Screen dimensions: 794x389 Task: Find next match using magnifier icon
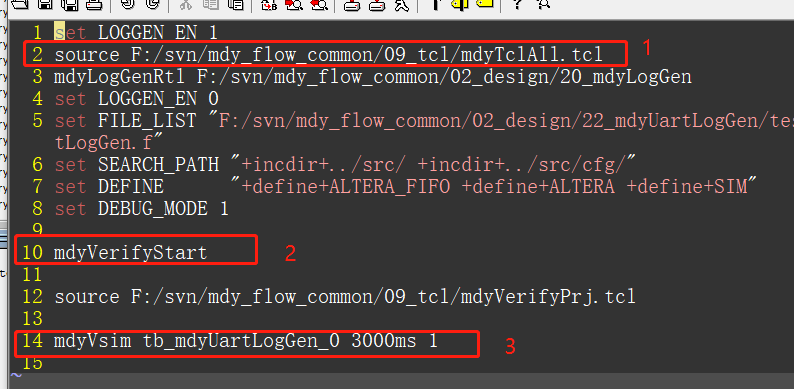click(293, 4)
